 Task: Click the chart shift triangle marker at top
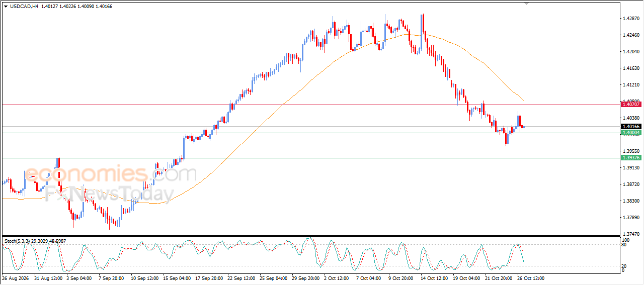pyautogui.click(x=527, y=4)
